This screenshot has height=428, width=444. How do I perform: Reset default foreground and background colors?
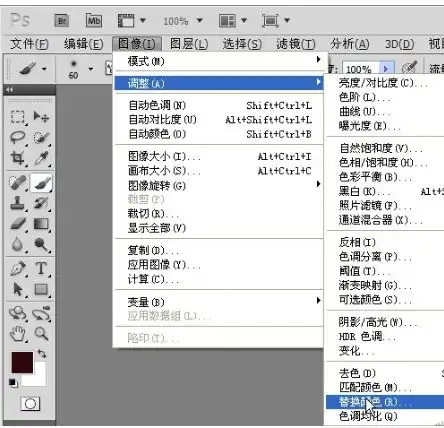click(x=13, y=382)
